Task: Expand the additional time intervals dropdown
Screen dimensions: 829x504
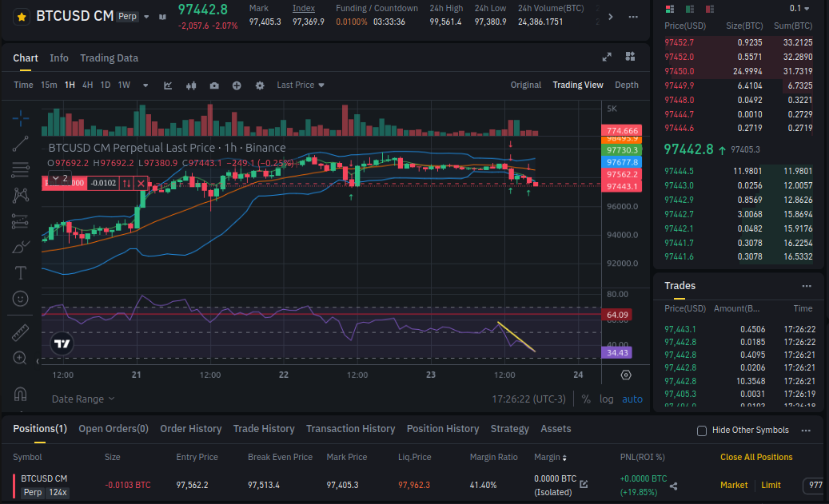Action: tap(145, 85)
